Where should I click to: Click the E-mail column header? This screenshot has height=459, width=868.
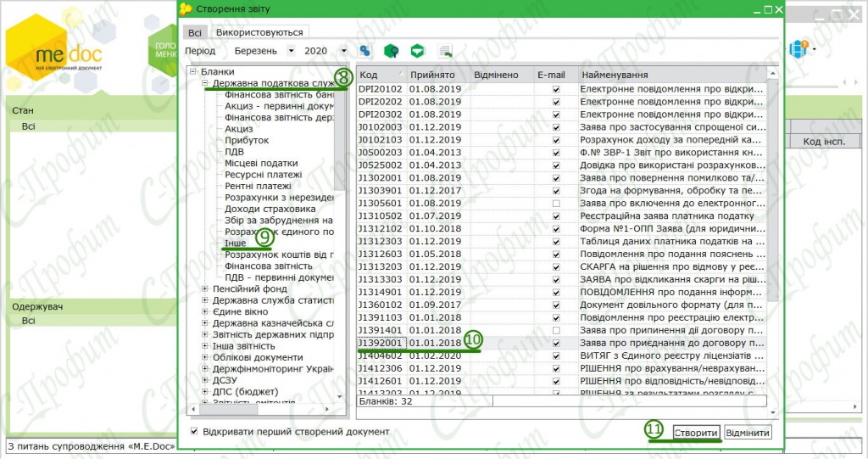coord(556,75)
